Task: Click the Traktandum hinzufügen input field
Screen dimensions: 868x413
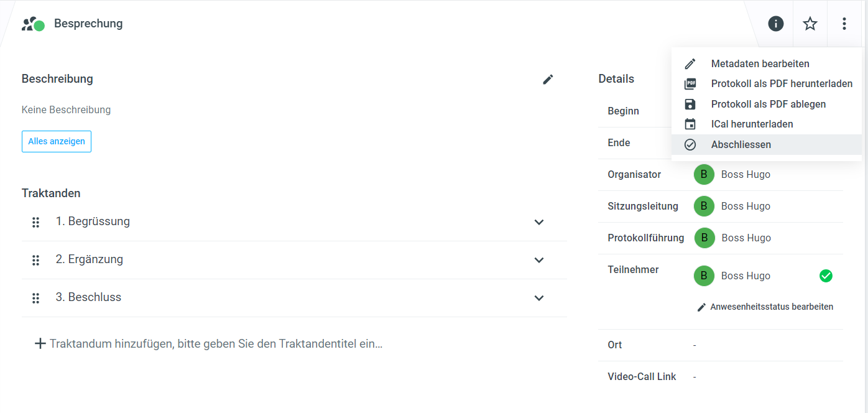Action: pos(215,343)
